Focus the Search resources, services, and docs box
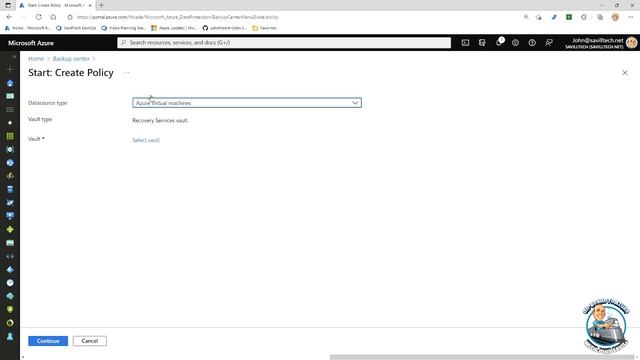Viewport: 640px width, 360px height. (284, 42)
